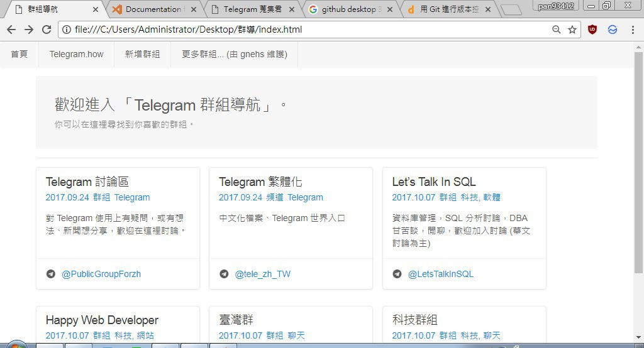Open the uBlock Origin extension icon
Screen dimensions: 644x348
[x=592, y=30]
